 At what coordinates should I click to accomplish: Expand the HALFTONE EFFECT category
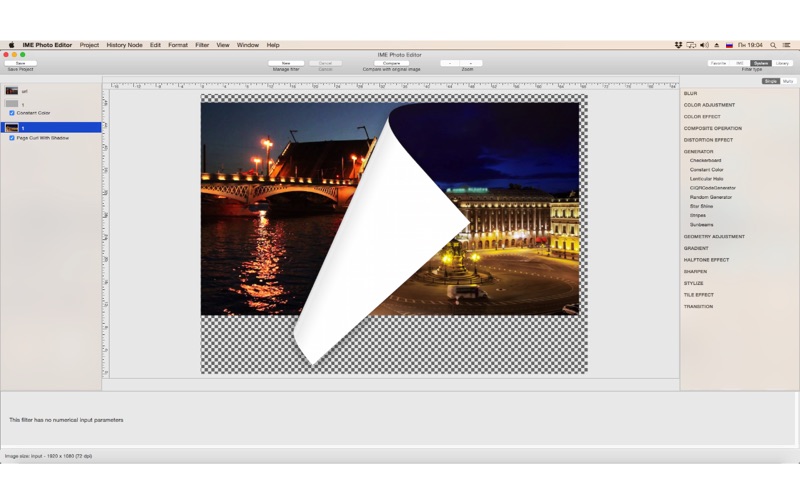tap(706, 260)
